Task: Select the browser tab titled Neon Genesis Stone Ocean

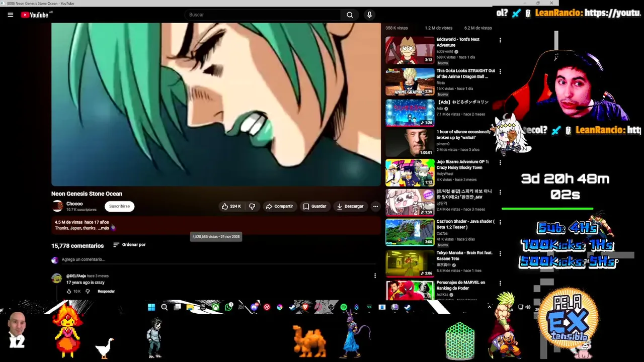Action: [40, 3]
